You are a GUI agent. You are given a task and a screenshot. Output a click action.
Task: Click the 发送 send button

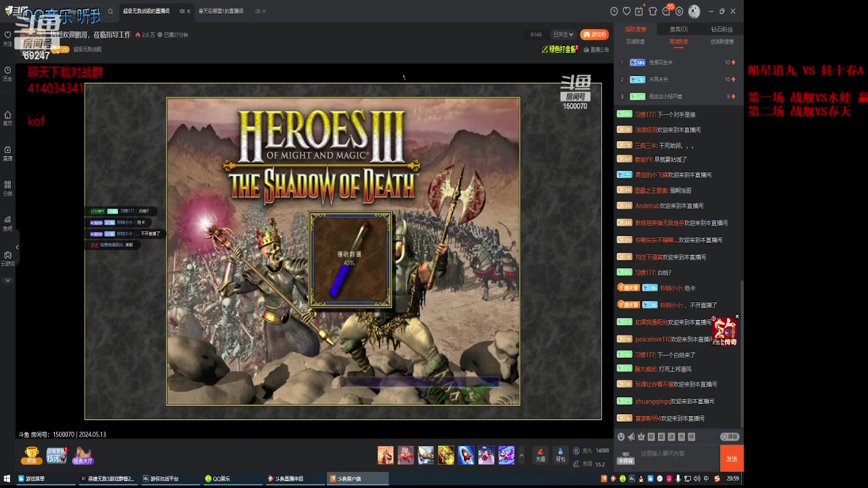(732, 459)
